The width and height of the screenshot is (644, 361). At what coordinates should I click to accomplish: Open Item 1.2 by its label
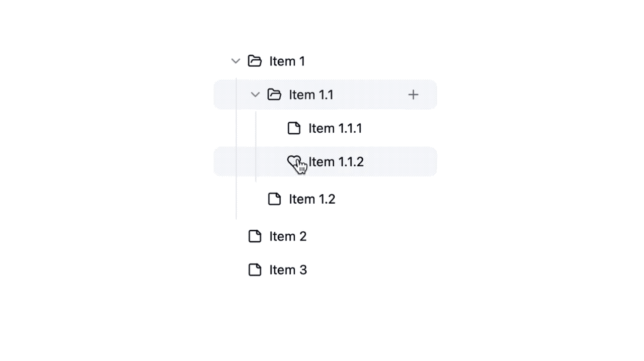(312, 199)
